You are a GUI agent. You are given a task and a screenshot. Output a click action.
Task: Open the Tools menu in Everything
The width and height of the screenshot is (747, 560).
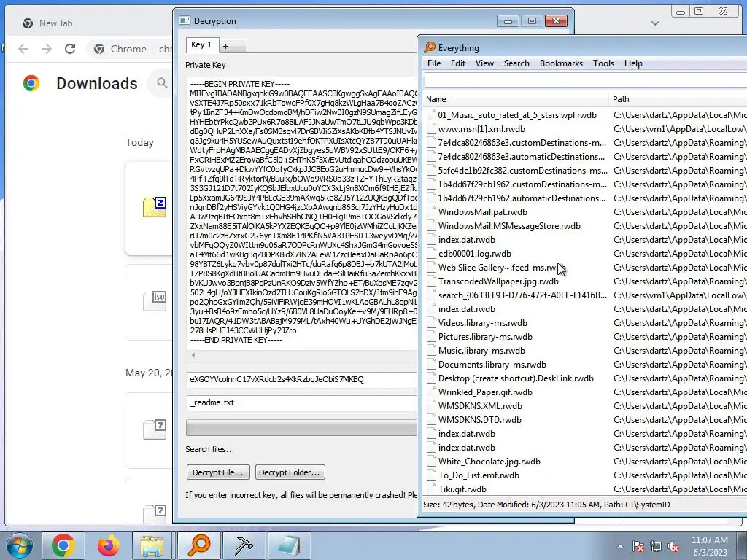point(603,63)
